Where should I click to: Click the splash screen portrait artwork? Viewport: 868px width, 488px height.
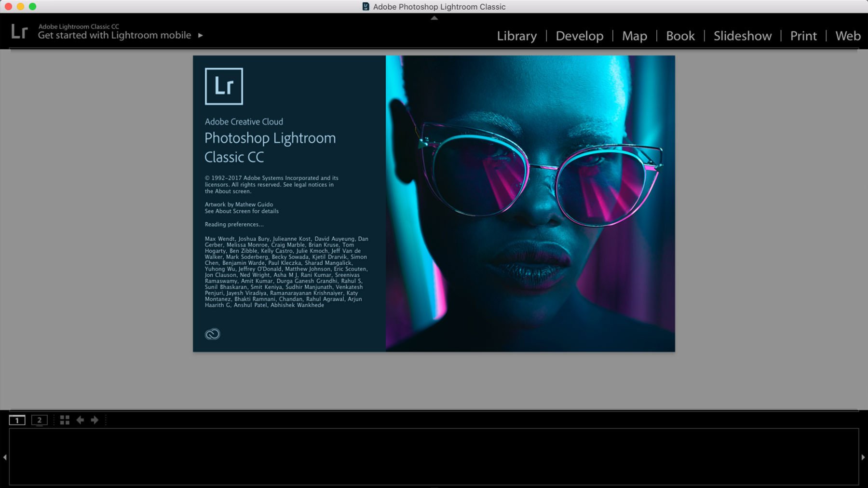pos(530,203)
